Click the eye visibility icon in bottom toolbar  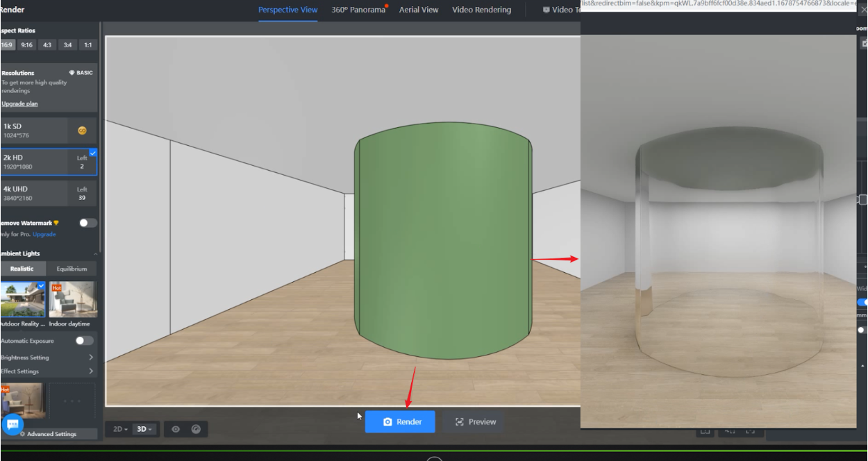tap(176, 429)
